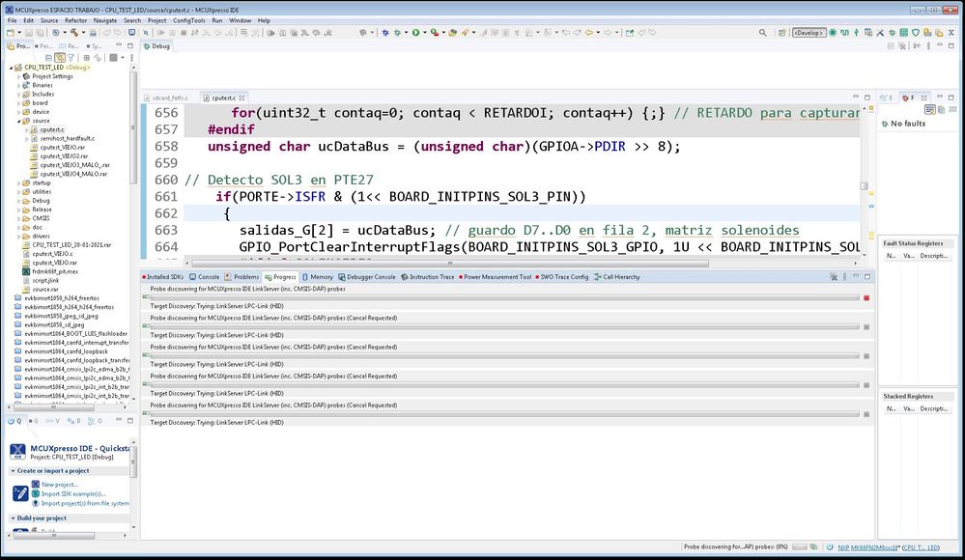
Task: Click the Faults view toolbar first icon
Action: click(x=930, y=109)
